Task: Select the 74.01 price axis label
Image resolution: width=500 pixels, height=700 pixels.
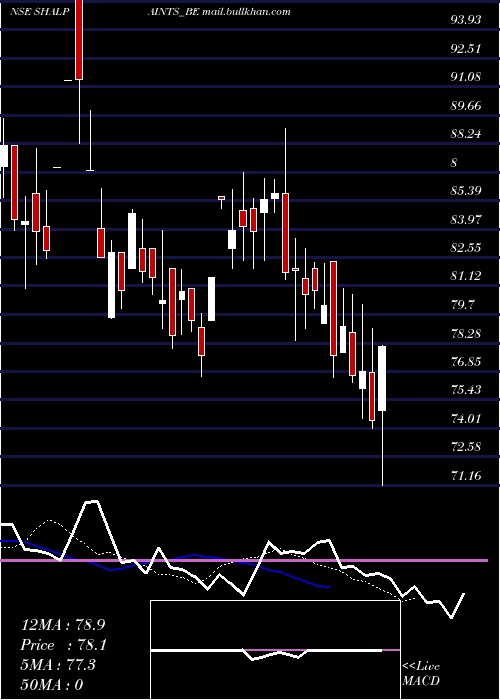Action: [x=466, y=418]
